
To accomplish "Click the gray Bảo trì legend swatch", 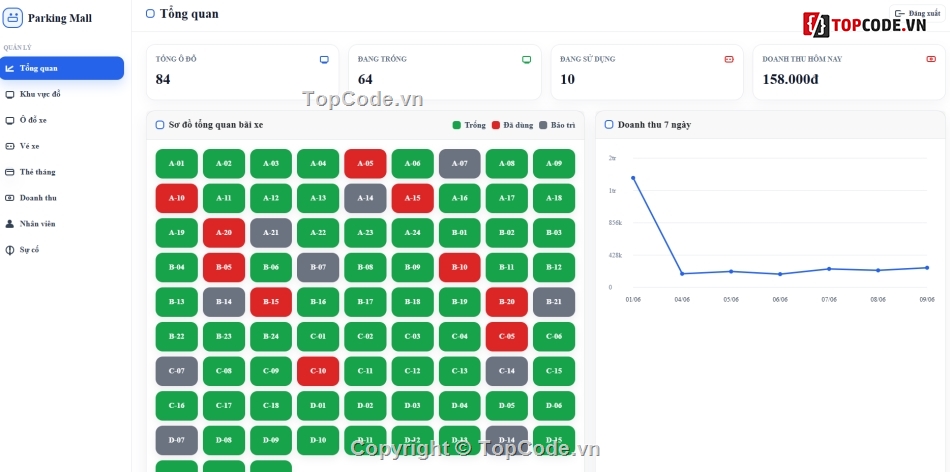I will tap(543, 125).
